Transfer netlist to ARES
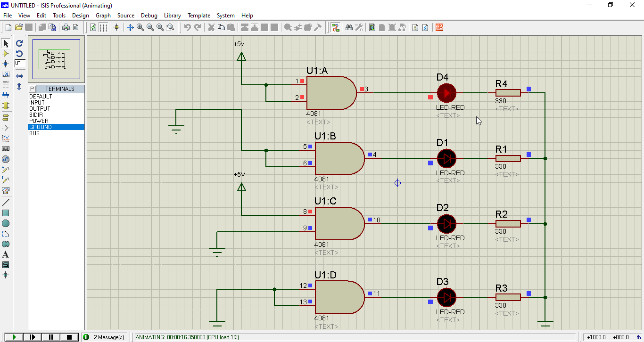Viewport: 644px width, 342px height. pos(439,27)
